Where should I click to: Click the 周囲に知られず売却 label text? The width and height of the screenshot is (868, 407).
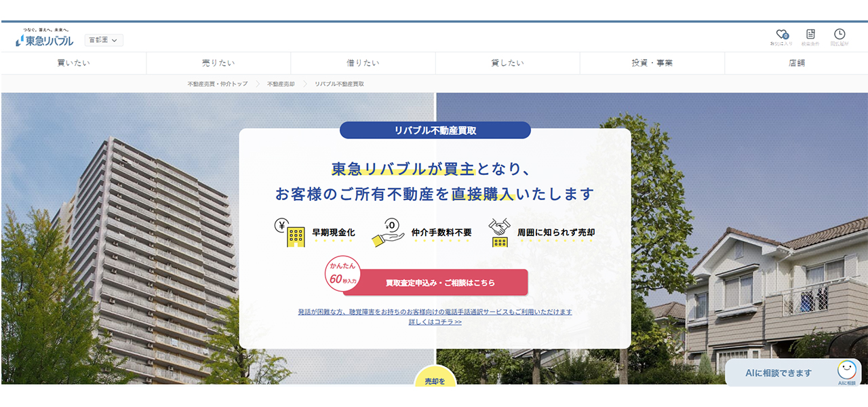coord(556,233)
